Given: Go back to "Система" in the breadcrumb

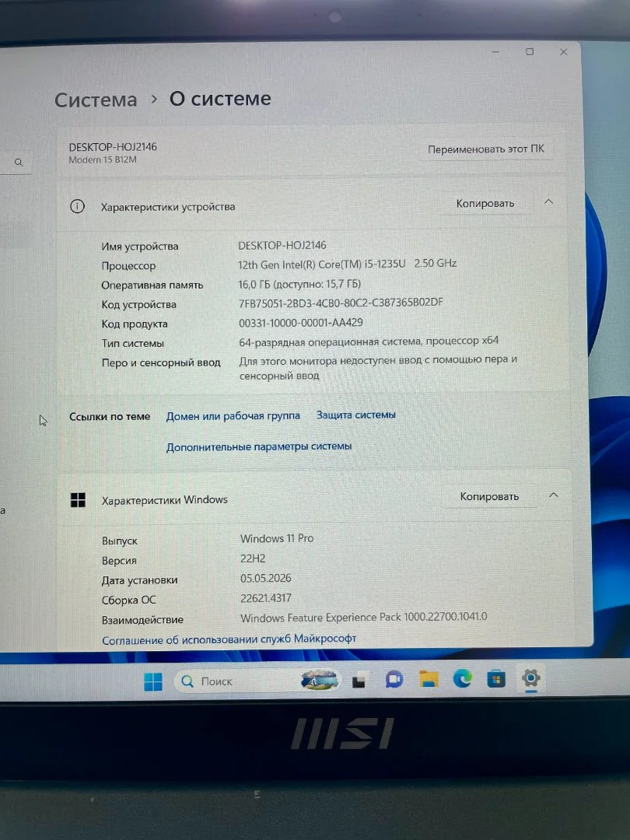Looking at the screenshot, I should point(96,100).
